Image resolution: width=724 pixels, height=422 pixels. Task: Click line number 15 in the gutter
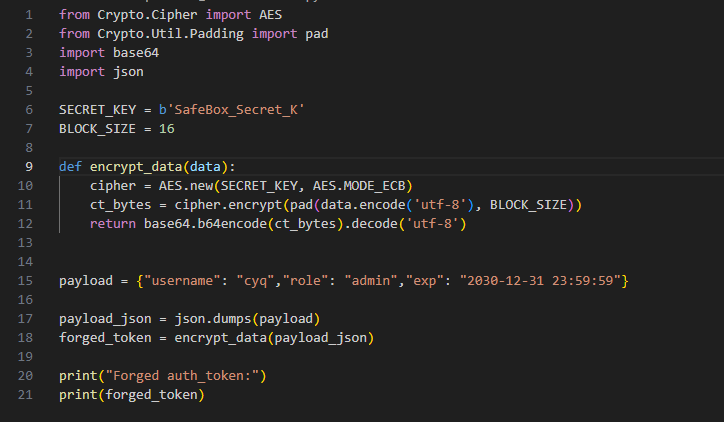click(26, 280)
